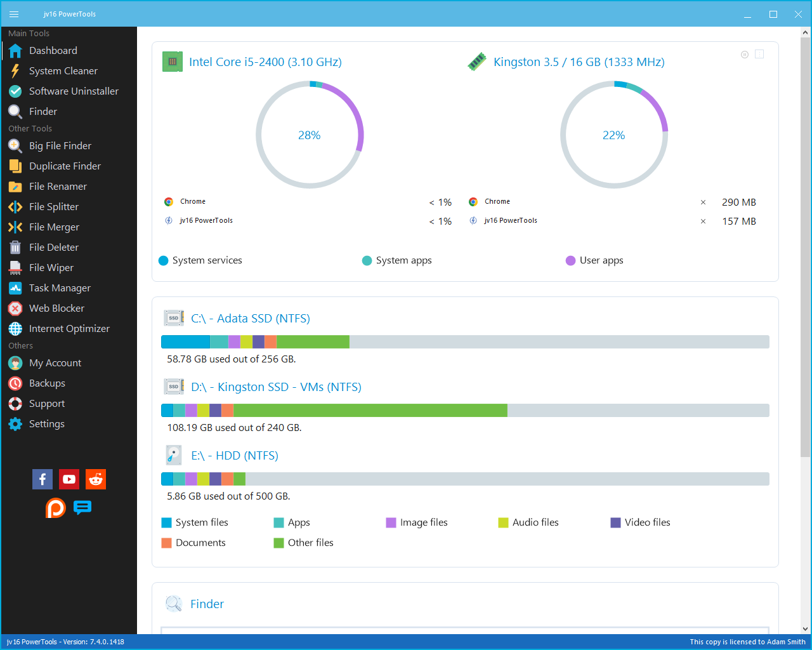Viewport: 812px width, 650px height.
Task: Click the Finder section heading
Action: tap(207, 604)
